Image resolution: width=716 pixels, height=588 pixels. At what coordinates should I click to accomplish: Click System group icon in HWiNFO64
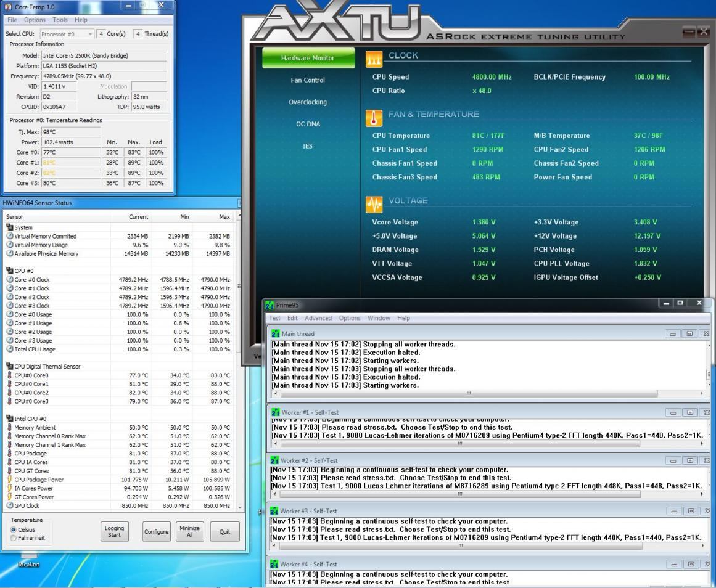pos(9,227)
